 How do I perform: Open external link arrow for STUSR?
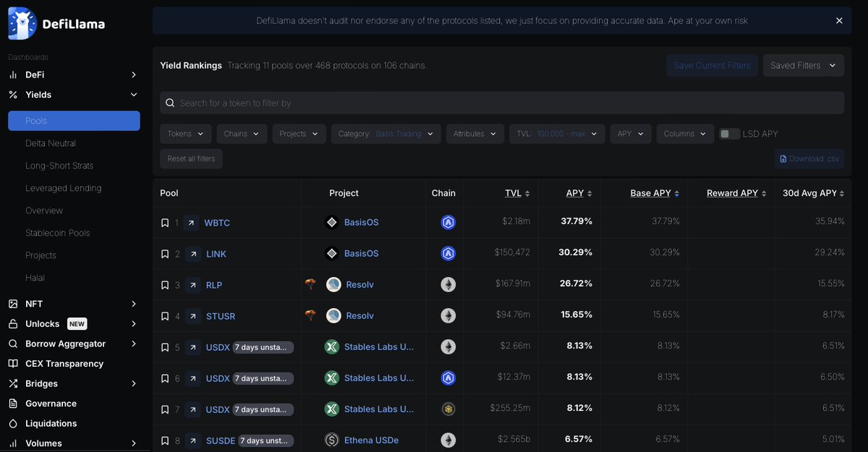point(192,316)
